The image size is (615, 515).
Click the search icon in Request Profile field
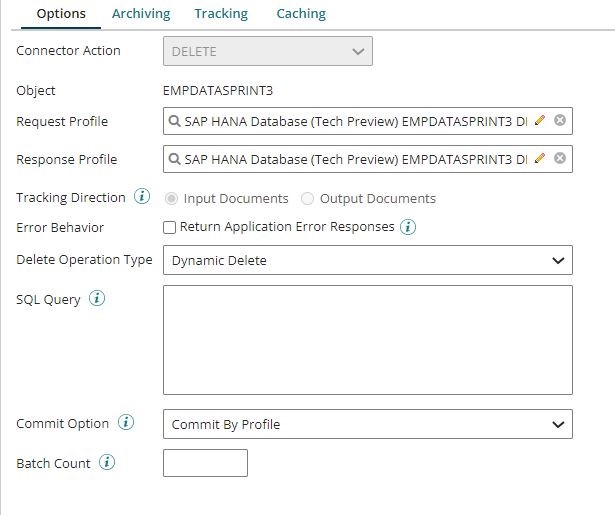click(x=175, y=121)
